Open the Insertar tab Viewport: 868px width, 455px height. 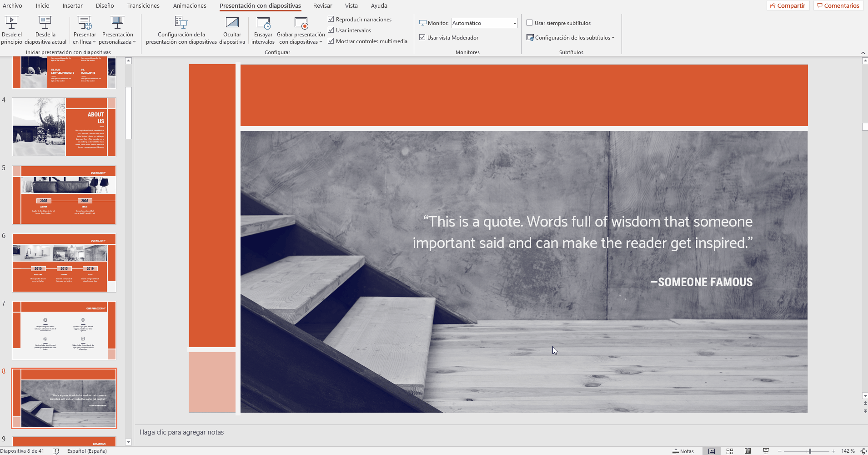(73, 5)
